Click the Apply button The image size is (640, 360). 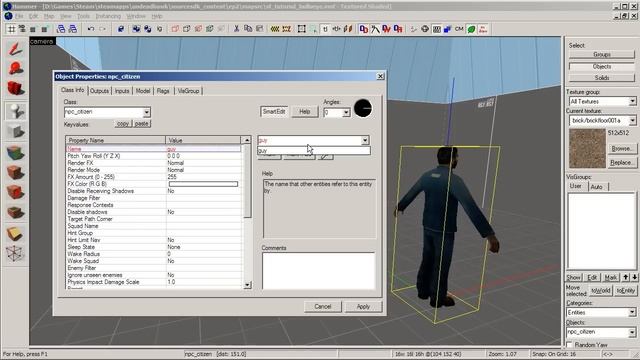pos(363,307)
